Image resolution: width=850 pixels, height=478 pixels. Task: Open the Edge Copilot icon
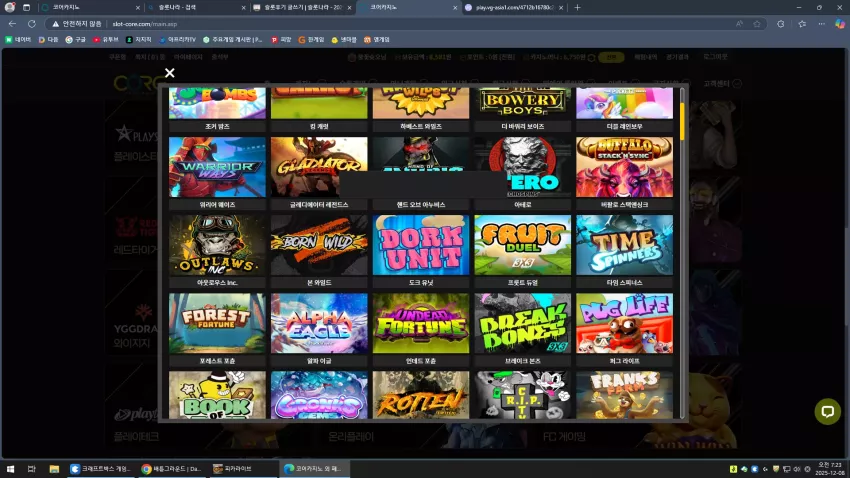[x=840, y=24]
